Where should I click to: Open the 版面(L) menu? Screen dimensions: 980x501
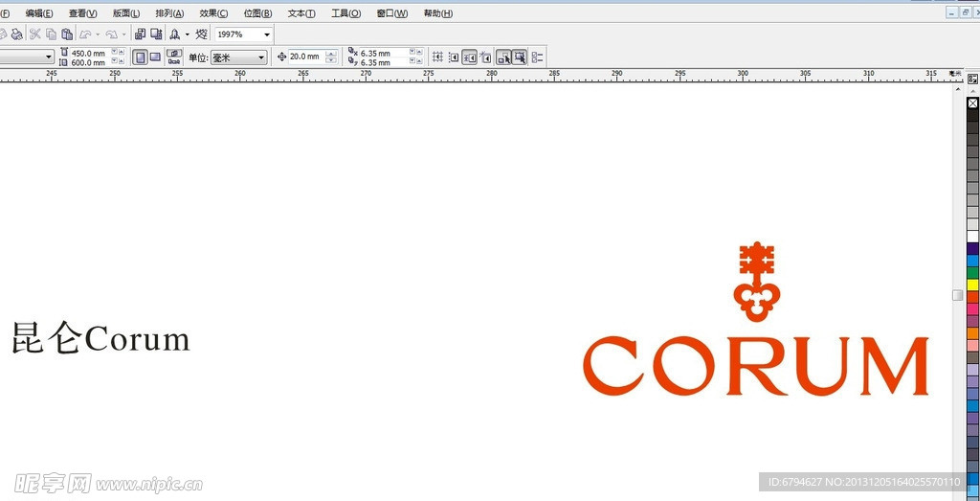(126, 13)
